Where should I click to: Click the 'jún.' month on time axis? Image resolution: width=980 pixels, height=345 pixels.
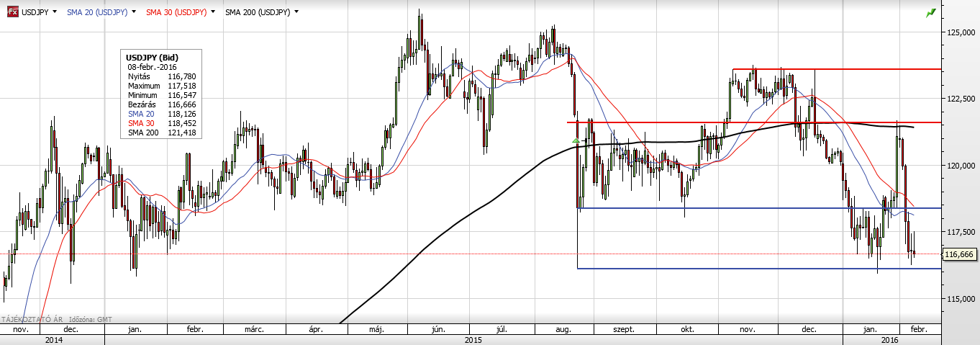tap(437, 329)
